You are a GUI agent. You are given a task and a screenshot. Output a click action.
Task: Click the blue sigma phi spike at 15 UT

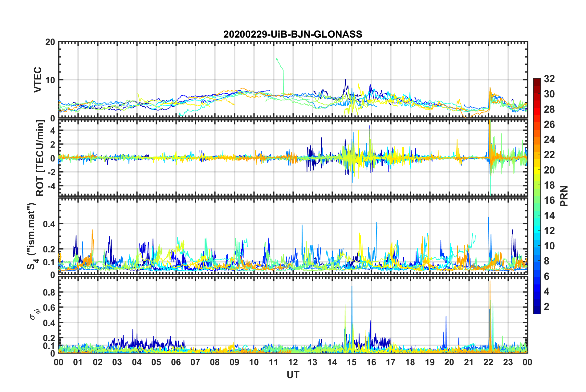tap(352, 319)
